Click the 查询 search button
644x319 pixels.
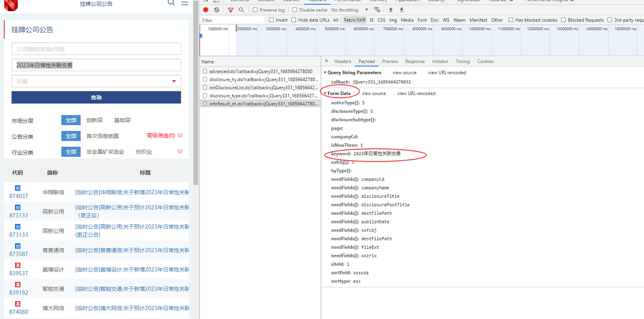(96, 97)
